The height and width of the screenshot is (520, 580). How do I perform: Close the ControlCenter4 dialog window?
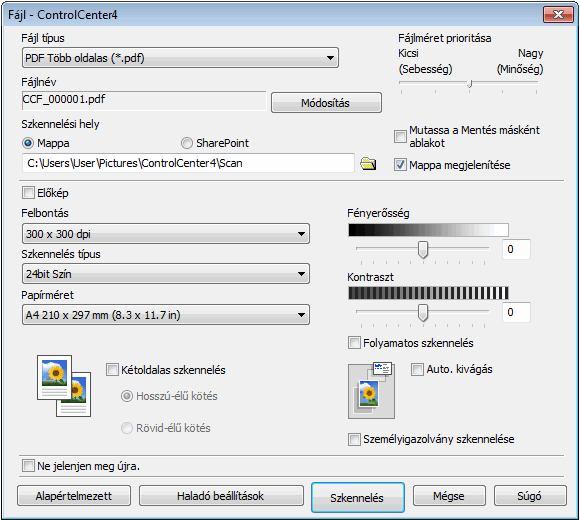pos(558,14)
